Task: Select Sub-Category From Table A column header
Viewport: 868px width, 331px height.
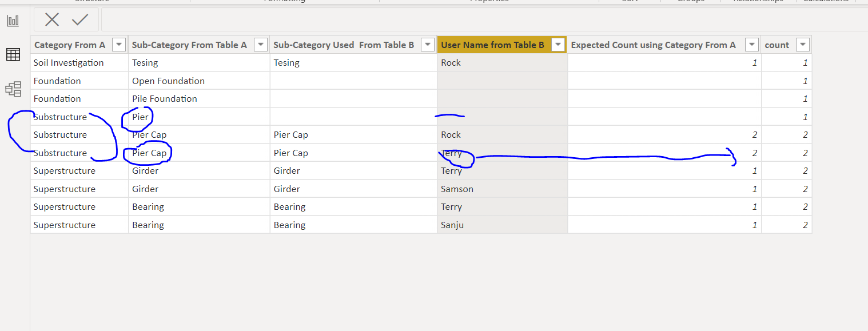Action: (199, 45)
